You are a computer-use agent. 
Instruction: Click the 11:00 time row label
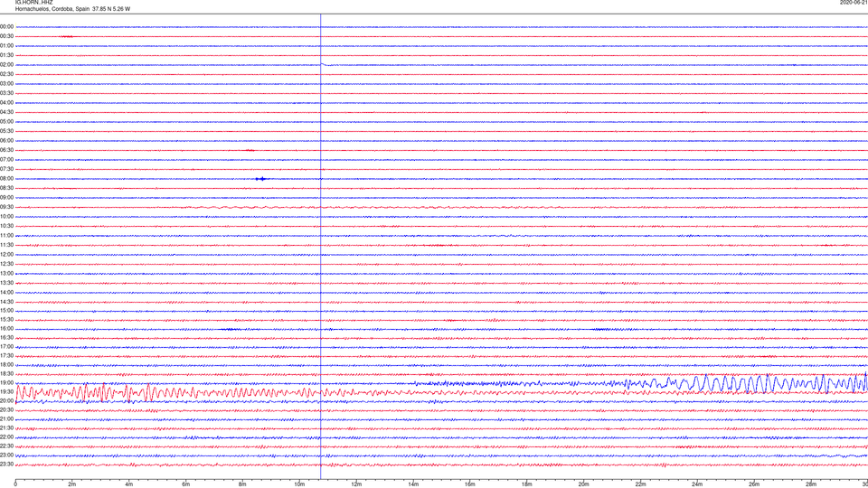tap(6, 235)
